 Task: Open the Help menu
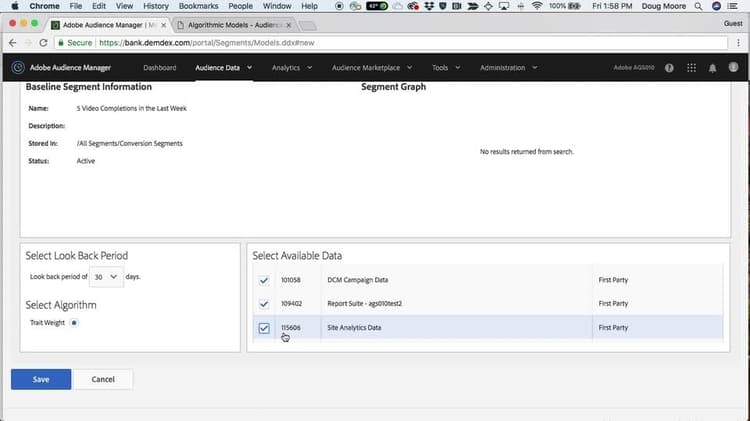[309, 6]
